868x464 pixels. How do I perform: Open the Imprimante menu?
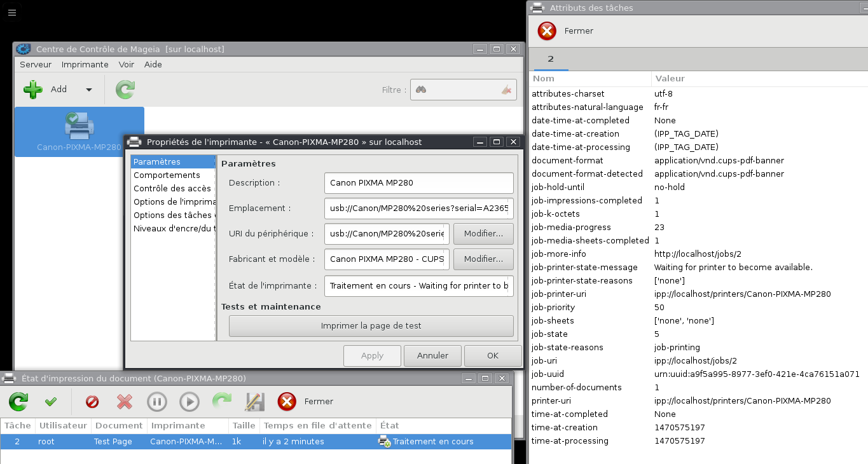(85, 64)
